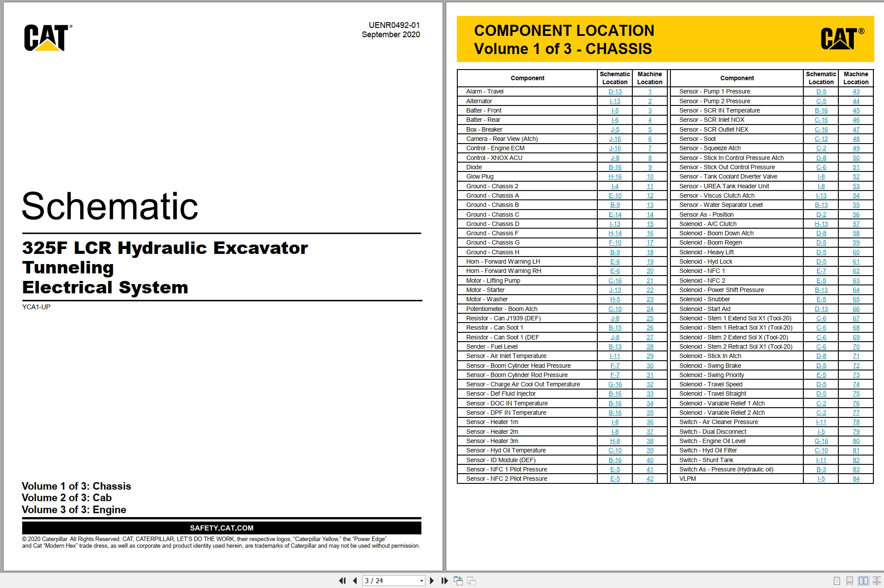This screenshot has height=588, width=884.
Task: Open schematic location G-16 for Engine Oil Level switch
Action: coord(821,441)
